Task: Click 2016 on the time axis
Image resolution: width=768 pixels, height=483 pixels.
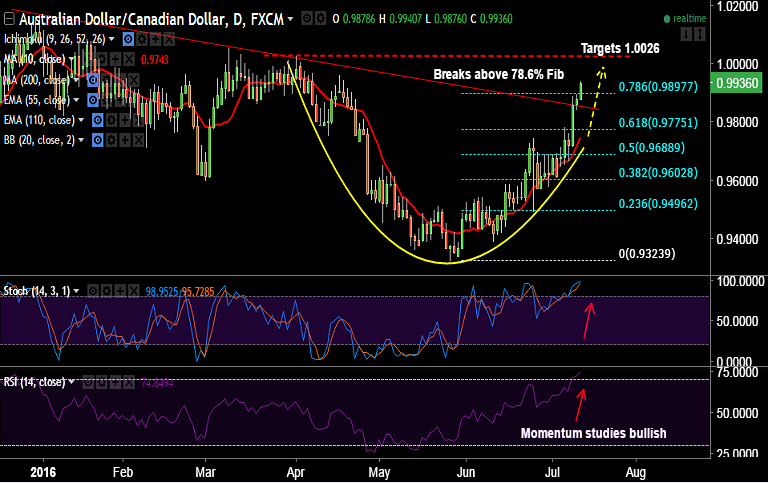Action: click(43, 473)
